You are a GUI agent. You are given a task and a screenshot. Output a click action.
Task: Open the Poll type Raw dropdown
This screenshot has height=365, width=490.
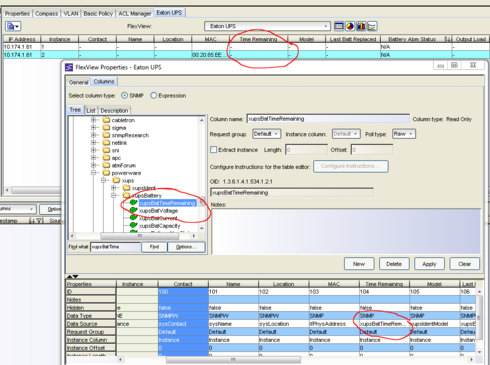[x=404, y=134]
